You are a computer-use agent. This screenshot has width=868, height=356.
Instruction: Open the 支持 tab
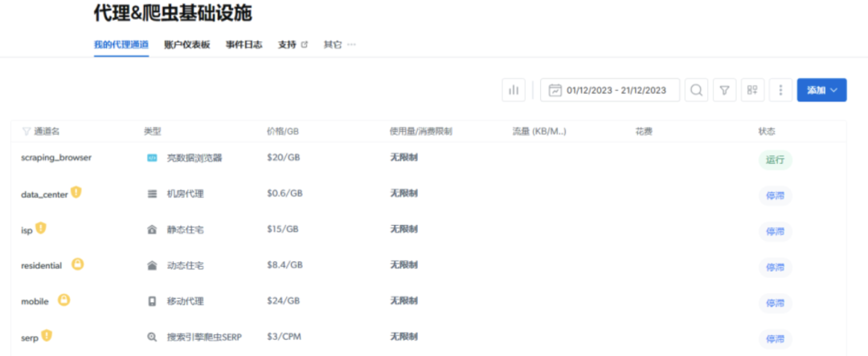tap(287, 45)
